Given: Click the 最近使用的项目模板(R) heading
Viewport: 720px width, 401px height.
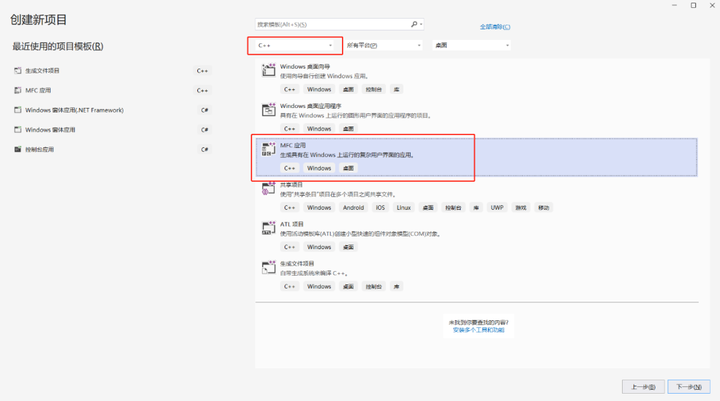Looking at the screenshot, I should pos(58,46).
